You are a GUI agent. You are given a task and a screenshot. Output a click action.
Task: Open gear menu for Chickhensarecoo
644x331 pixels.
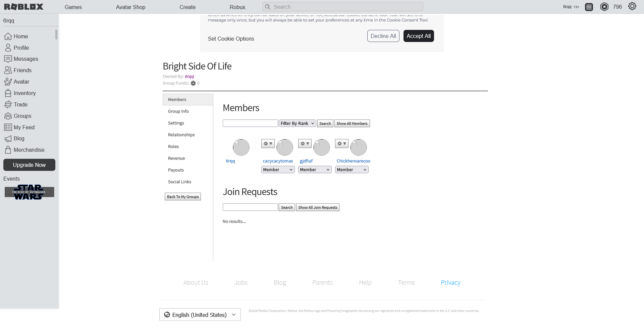tap(341, 144)
